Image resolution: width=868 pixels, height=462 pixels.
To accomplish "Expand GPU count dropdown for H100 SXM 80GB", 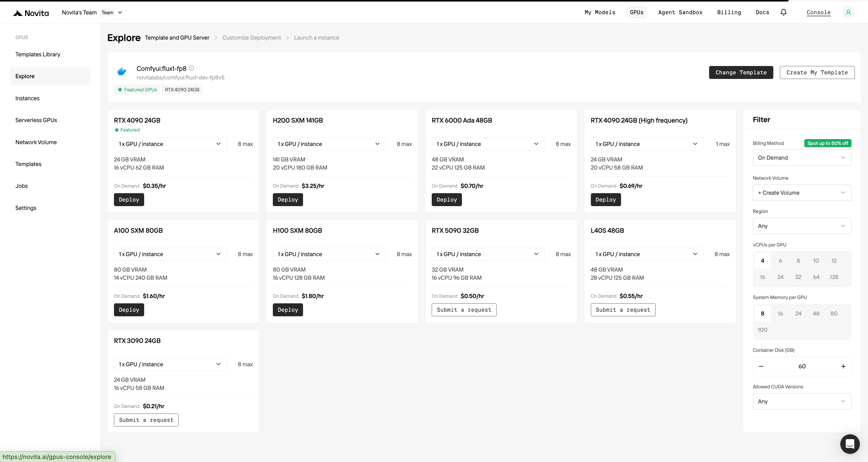I will point(329,254).
